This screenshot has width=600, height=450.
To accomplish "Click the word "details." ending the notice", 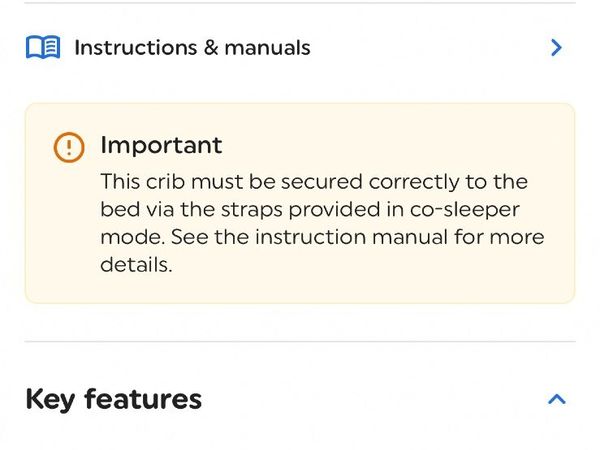I will [136, 265].
